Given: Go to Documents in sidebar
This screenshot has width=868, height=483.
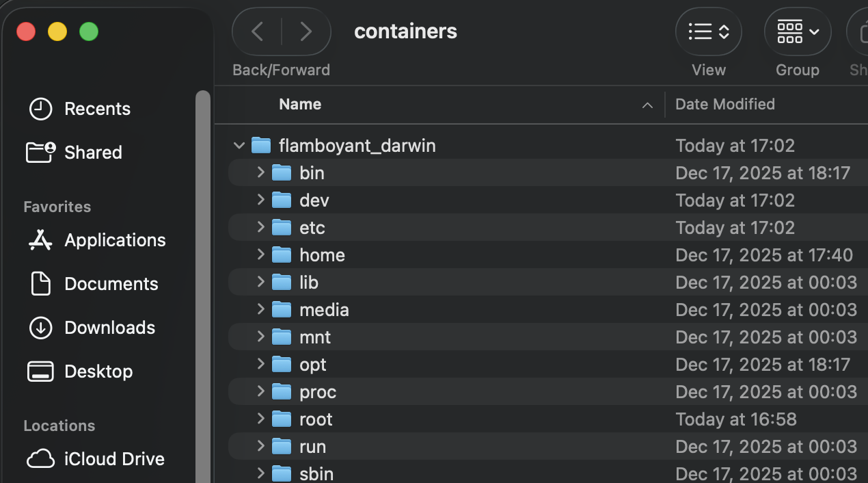Looking at the screenshot, I should coord(111,284).
